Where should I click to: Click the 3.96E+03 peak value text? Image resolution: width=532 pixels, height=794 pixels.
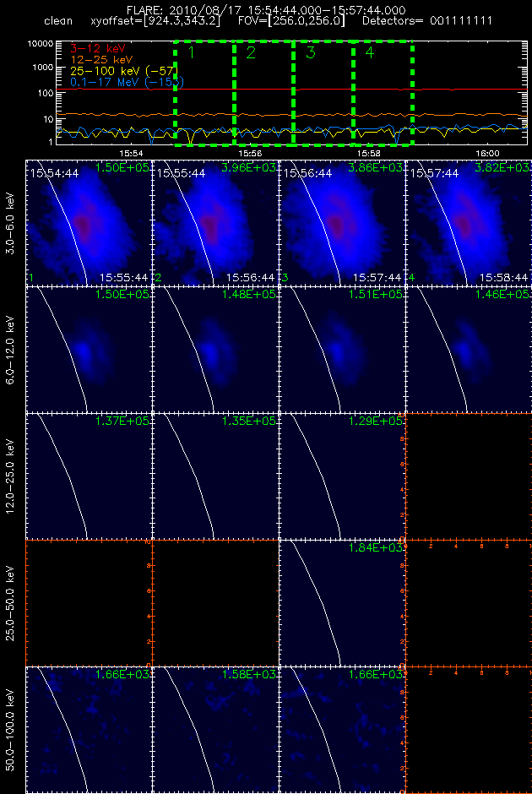[248, 167]
